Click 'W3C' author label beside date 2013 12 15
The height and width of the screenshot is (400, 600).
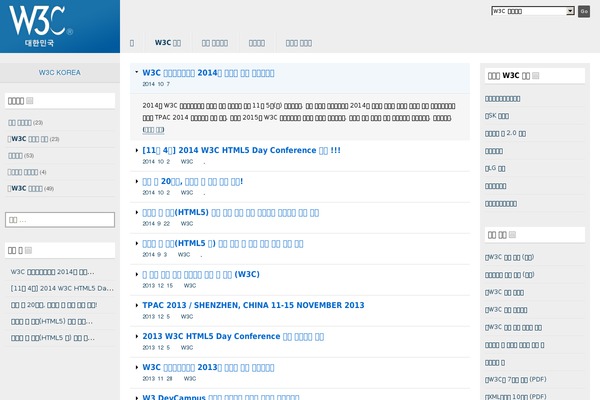click(190, 286)
